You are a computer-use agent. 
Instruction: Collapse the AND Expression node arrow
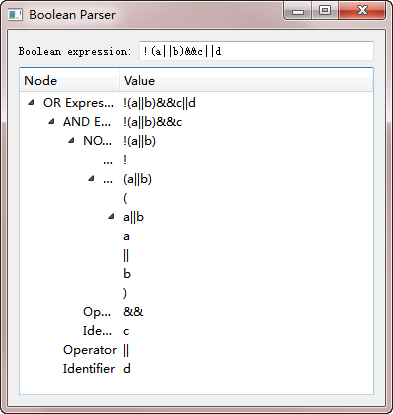pyautogui.click(x=51, y=122)
